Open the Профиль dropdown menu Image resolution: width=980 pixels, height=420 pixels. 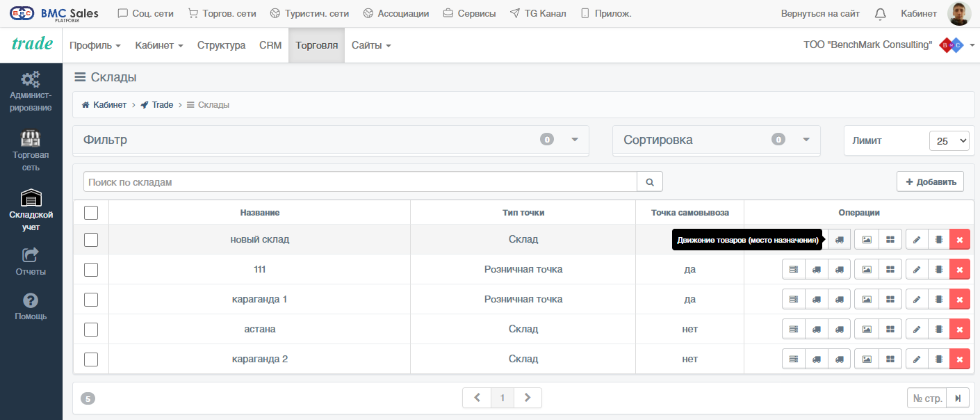(95, 45)
